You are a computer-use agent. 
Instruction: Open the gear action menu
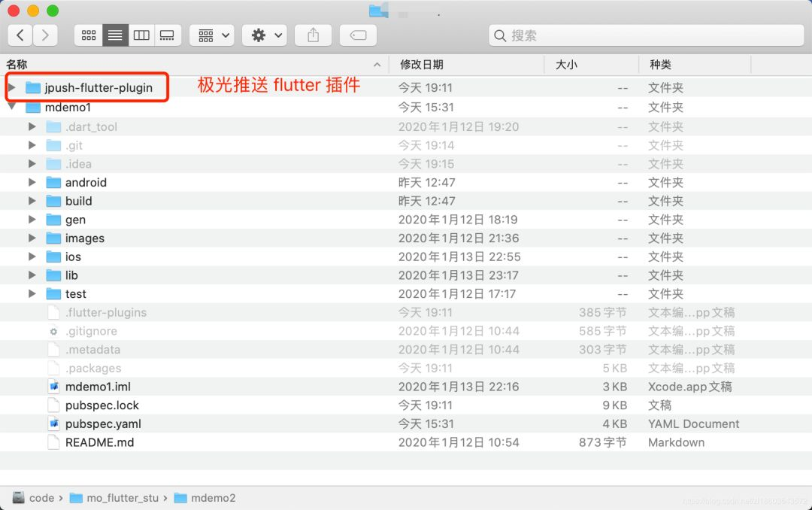coord(265,35)
